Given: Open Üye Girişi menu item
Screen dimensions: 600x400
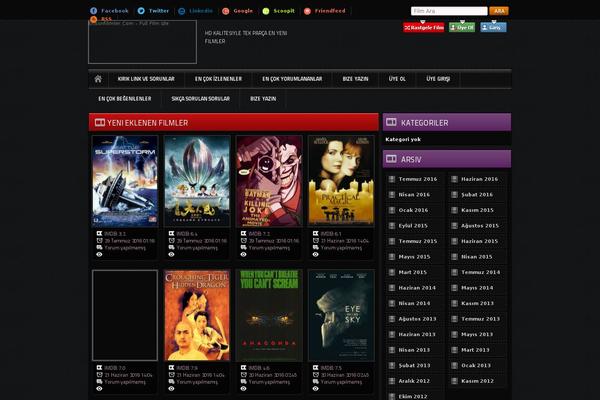Looking at the screenshot, I should (x=438, y=79).
